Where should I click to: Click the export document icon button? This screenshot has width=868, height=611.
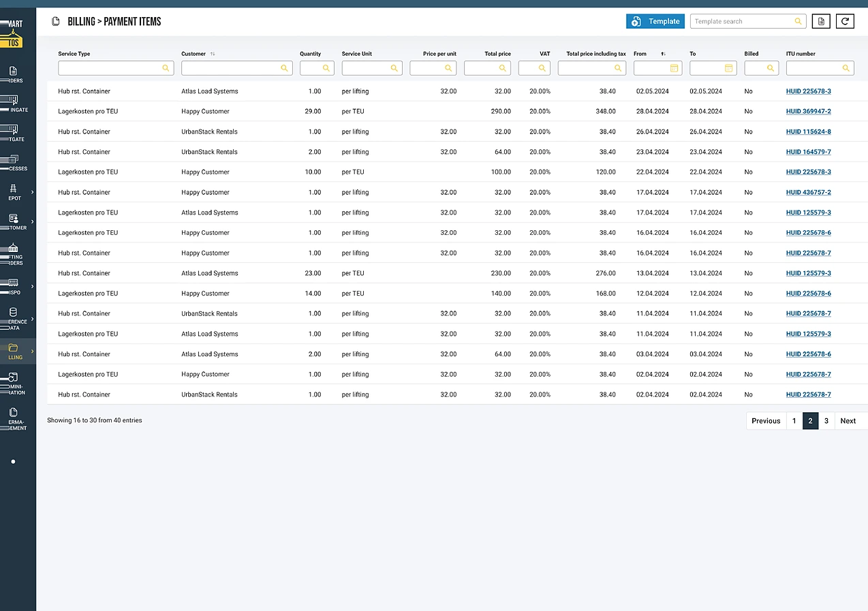point(821,22)
